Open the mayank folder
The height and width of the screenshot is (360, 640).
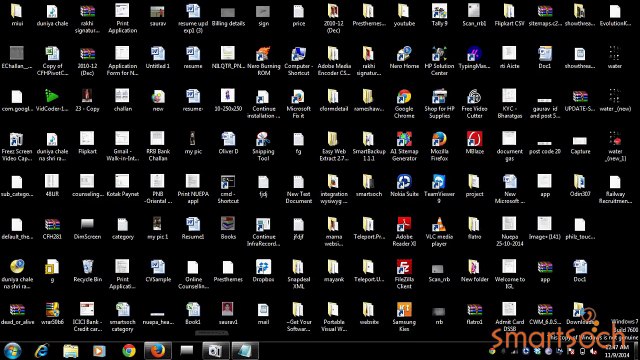[x=333, y=271]
